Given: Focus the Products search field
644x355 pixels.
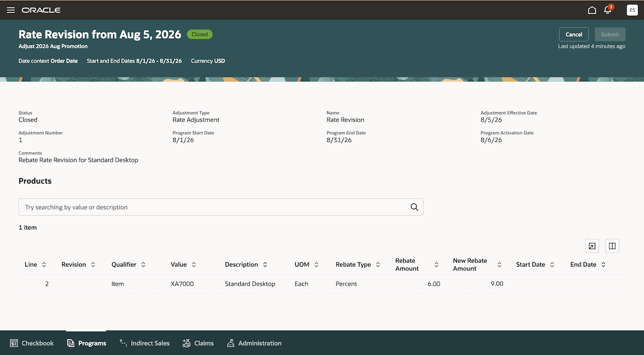Looking at the screenshot, I should (221, 207).
